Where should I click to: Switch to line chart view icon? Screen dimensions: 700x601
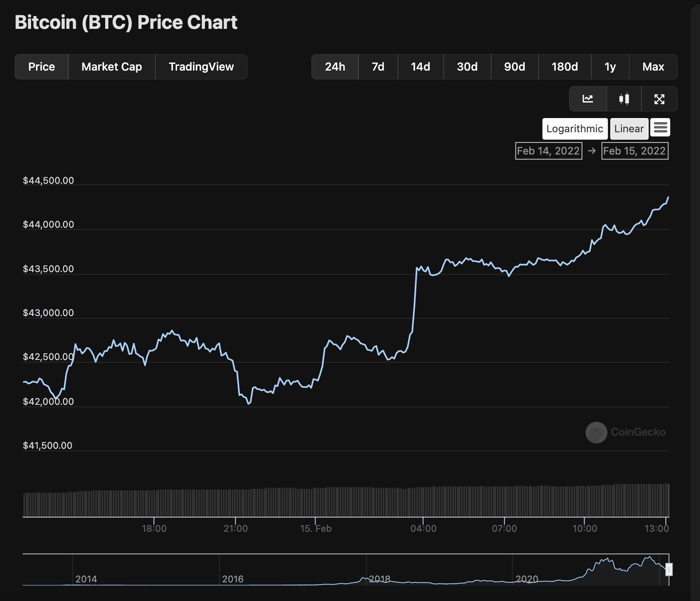(588, 99)
